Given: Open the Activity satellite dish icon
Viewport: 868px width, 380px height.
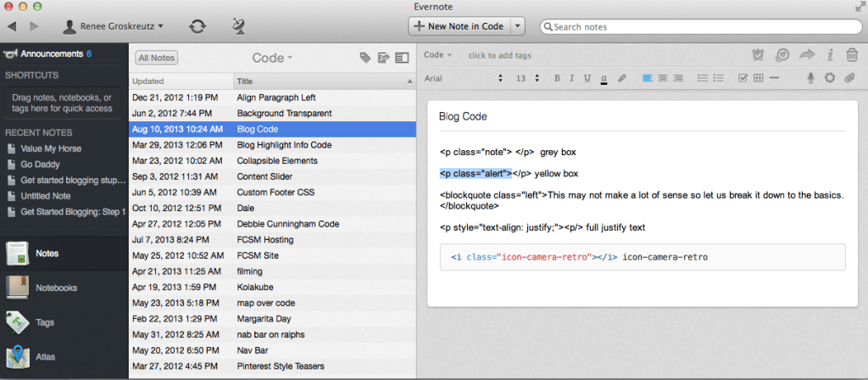Looking at the screenshot, I should [x=239, y=26].
